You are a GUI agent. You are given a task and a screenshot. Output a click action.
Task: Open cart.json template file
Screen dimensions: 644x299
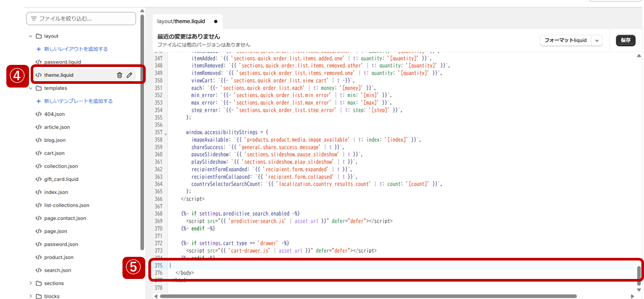[54, 153]
